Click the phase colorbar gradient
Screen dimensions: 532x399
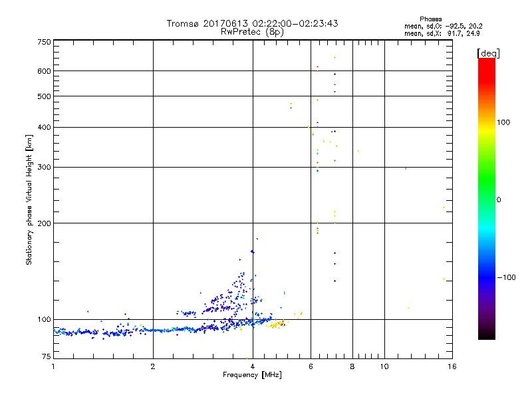coord(487,199)
